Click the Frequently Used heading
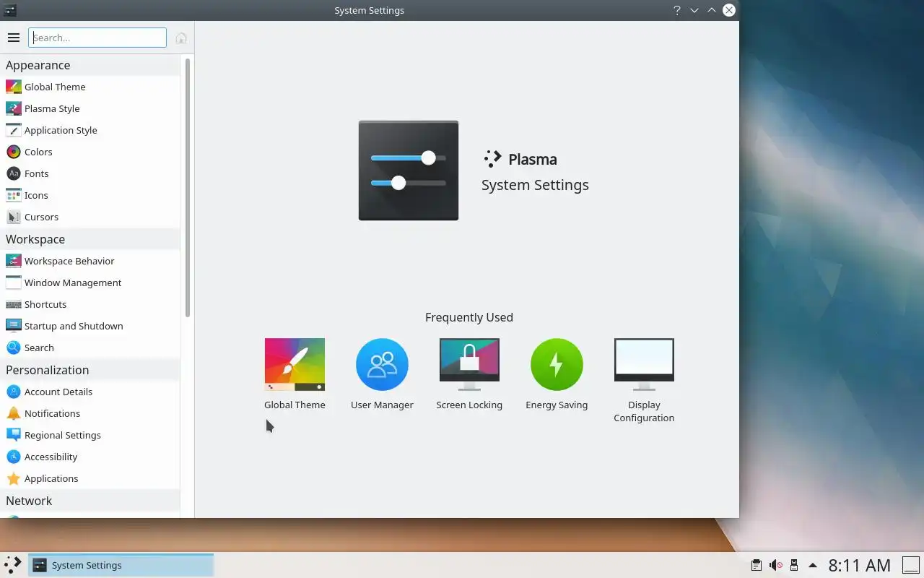924x578 pixels. (x=469, y=317)
